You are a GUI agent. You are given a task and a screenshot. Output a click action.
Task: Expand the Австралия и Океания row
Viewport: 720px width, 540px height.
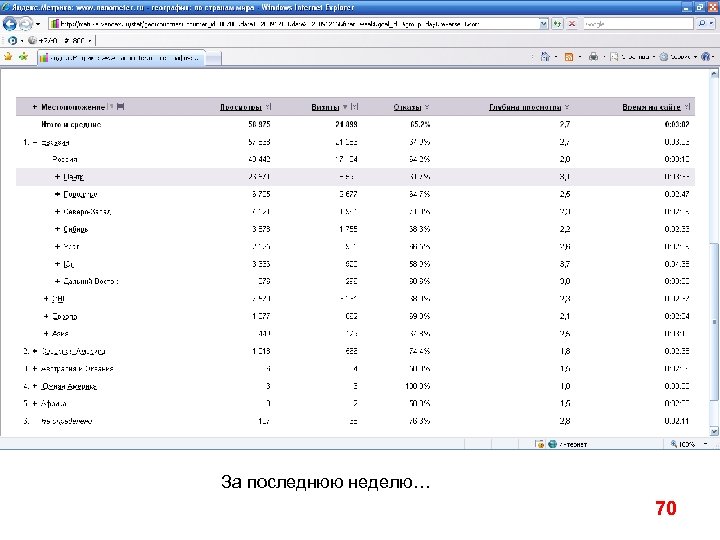pos(34,369)
